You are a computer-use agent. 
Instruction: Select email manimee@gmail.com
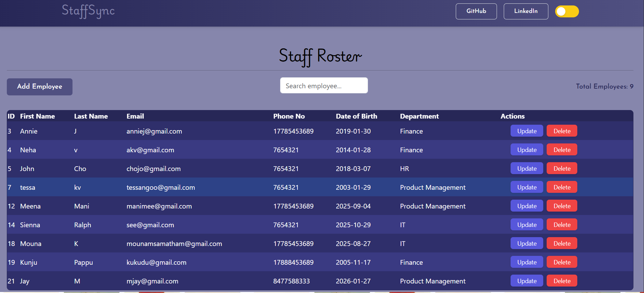159,206
